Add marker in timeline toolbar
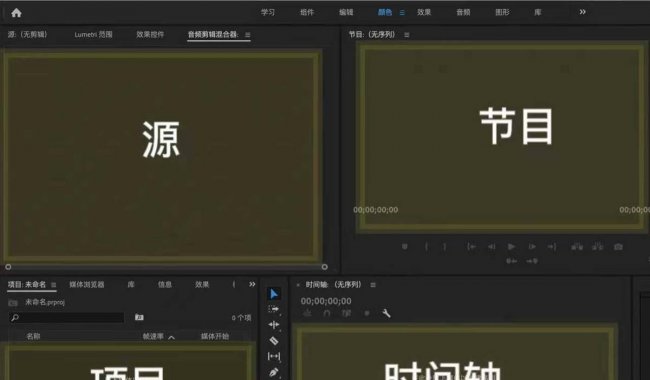Screen dimensions: 650x380 [367, 313]
